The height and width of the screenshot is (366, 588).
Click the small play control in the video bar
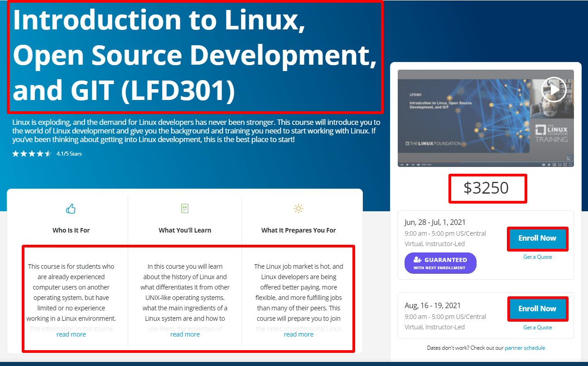tap(407, 165)
